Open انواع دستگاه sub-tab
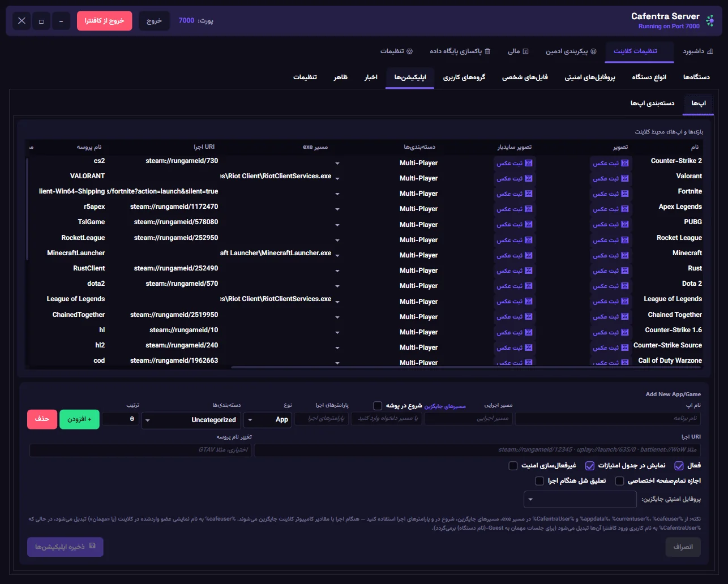The image size is (728, 584). click(649, 77)
